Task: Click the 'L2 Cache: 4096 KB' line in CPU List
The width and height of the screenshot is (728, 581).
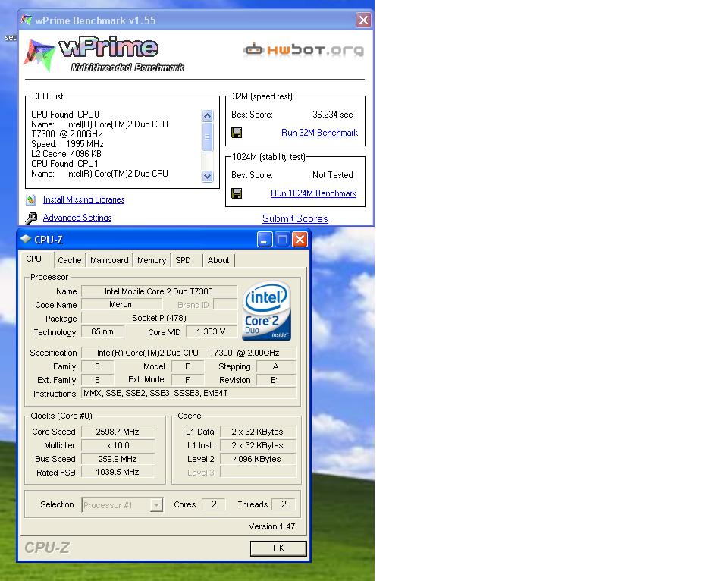Action: coord(67,154)
